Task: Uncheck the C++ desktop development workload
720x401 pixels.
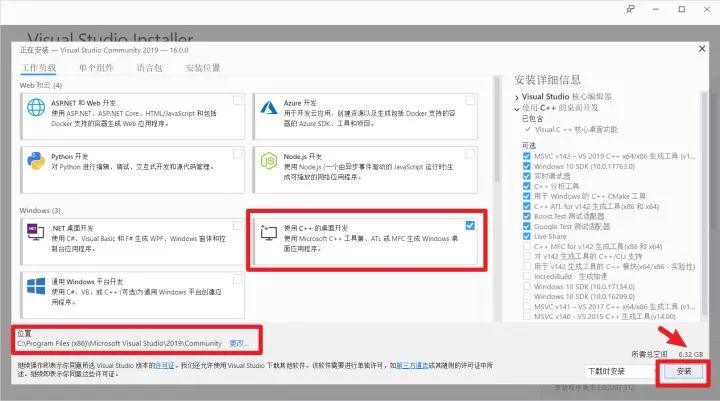Action: tap(470, 226)
